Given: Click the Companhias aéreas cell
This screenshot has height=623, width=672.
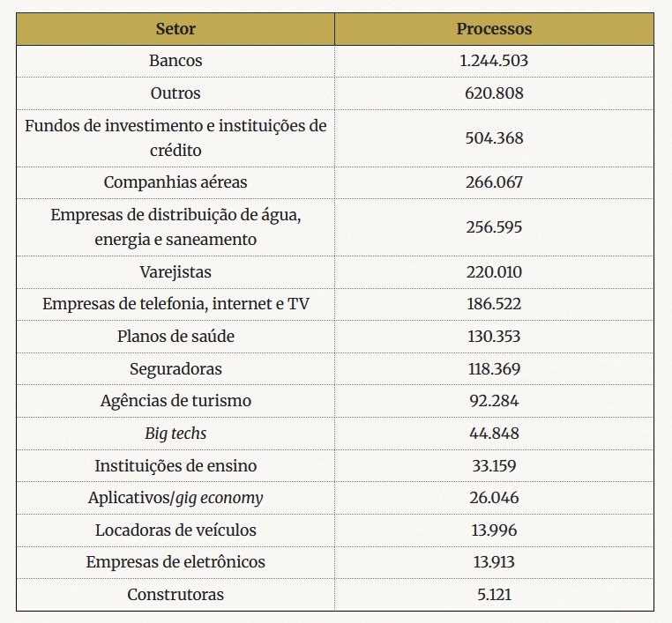Looking at the screenshot, I should pyautogui.click(x=175, y=182).
